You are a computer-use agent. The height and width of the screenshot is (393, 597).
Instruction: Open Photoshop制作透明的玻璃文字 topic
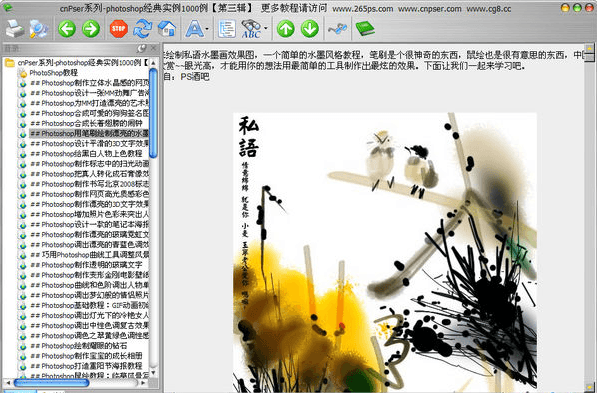[x=86, y=265]
